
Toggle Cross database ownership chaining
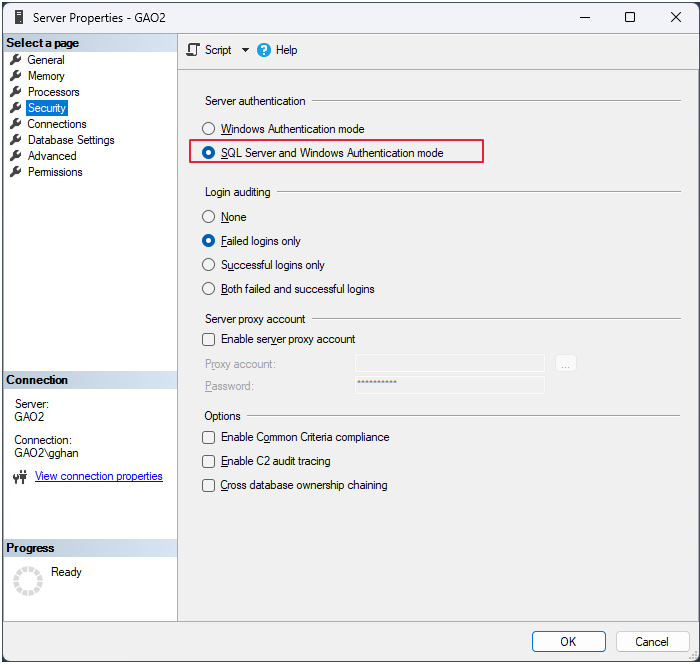(x=208, y=486)
